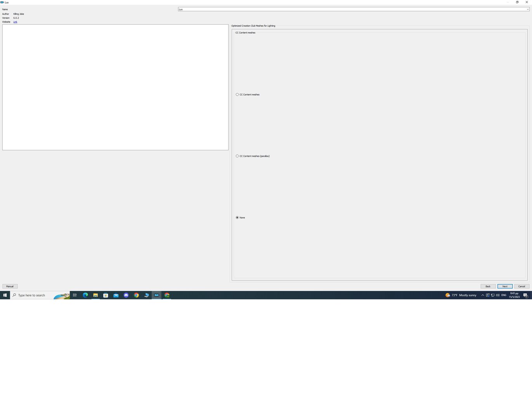Select the None radio option

pos(240,218)
